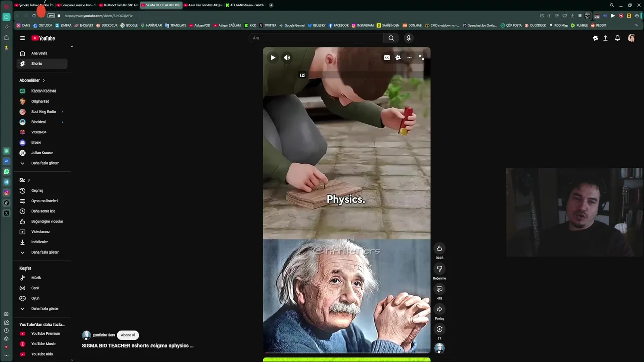The height and width of the screenshot is (362, 644).
Task: Click the address bar URL
Action: pyautogui.click(x=99, y=16)
